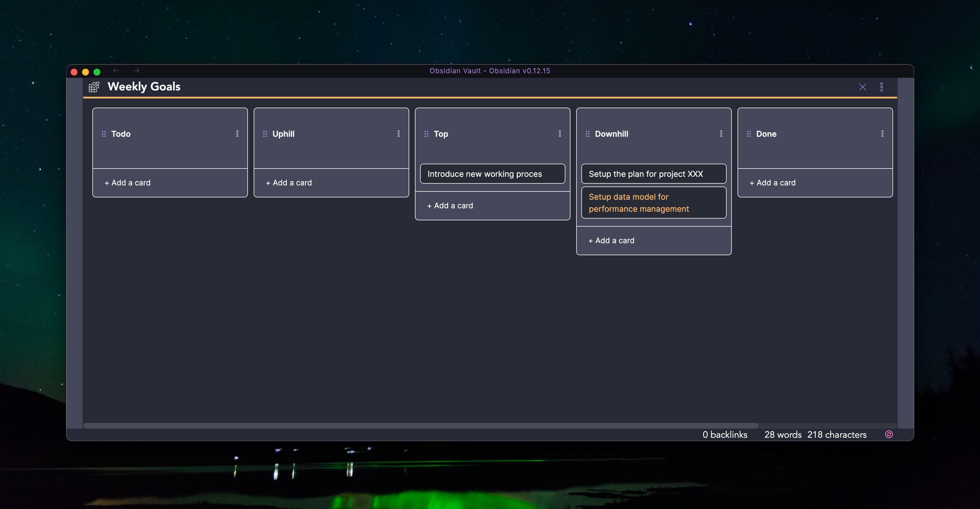Open the Done list options menu
Screen dimensions: 980x509
coord(882,134)
